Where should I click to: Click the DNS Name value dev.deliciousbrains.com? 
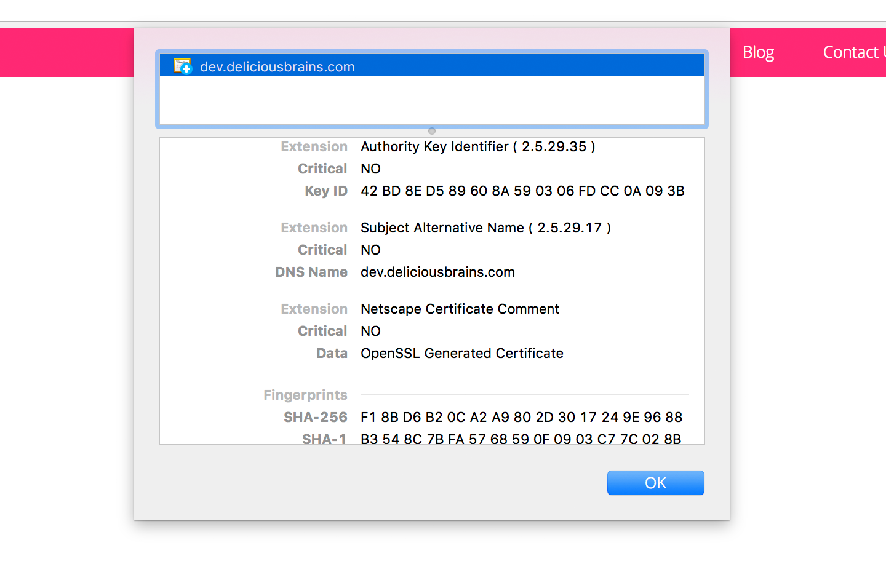[x=437, y=272]
